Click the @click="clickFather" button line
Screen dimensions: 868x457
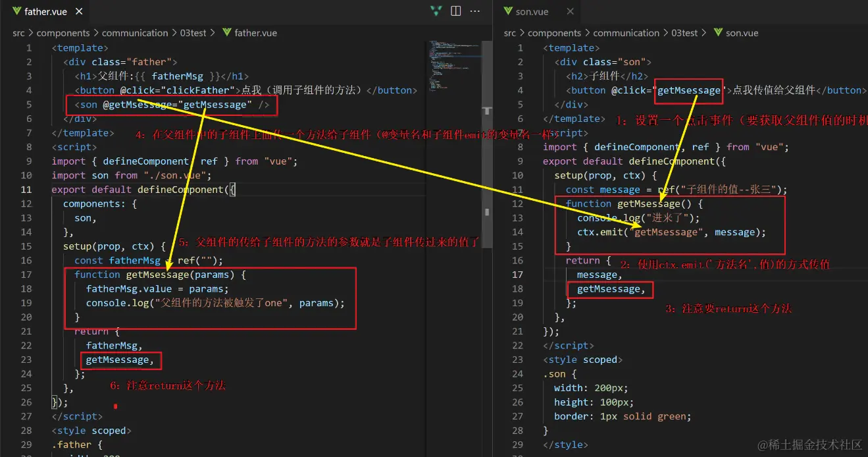point(246,90)
